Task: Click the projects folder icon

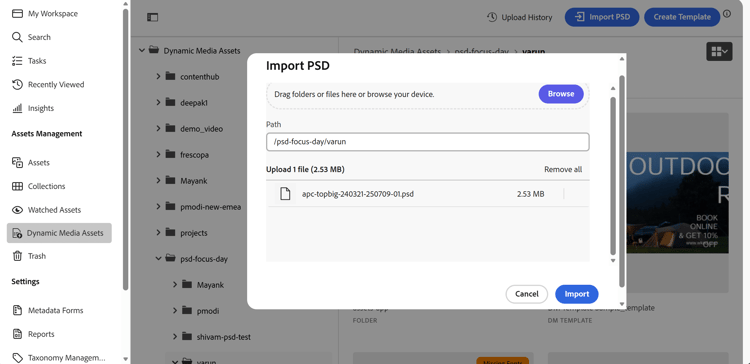Action: pyautogui.click(x=170, y=232)
